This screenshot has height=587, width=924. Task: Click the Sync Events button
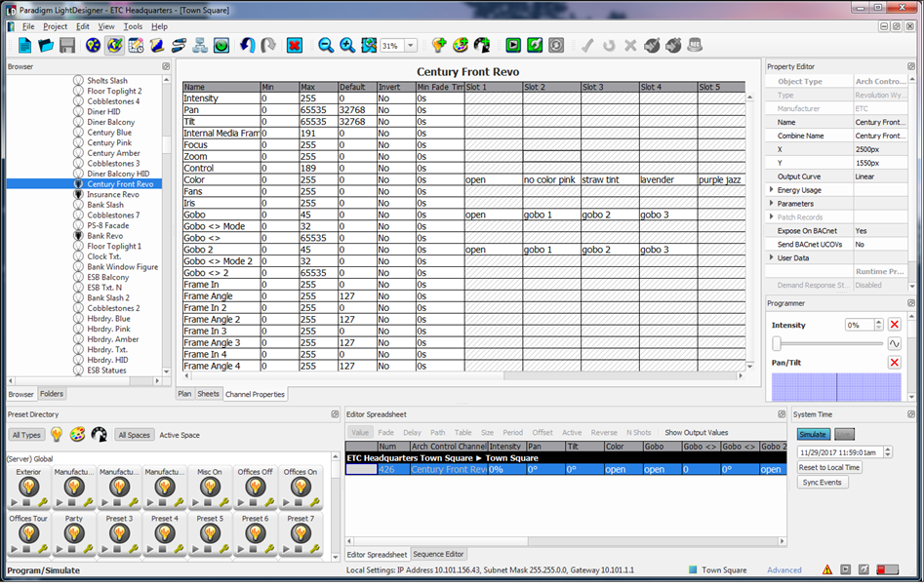click(823, 483)
